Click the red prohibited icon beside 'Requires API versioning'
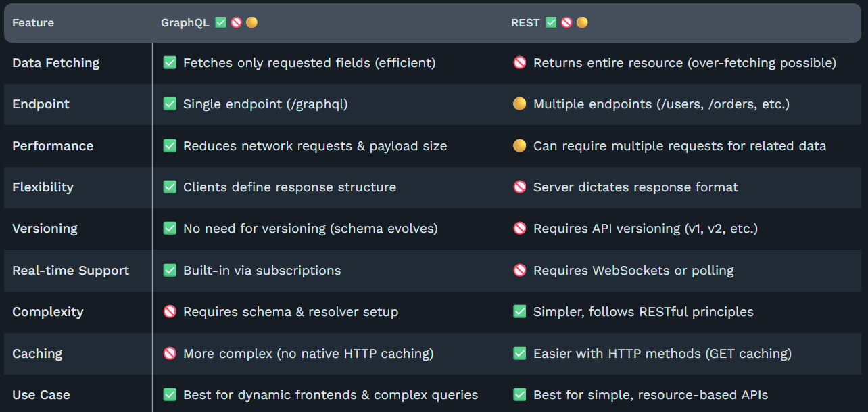The image size is (868, 412). (x=519, y=229)
